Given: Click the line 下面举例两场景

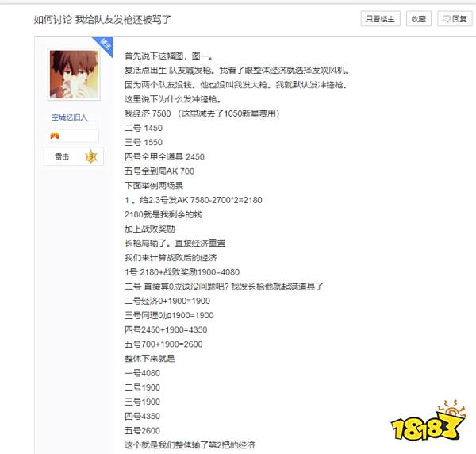Looking at the screenshot, I should pos(154,186).
